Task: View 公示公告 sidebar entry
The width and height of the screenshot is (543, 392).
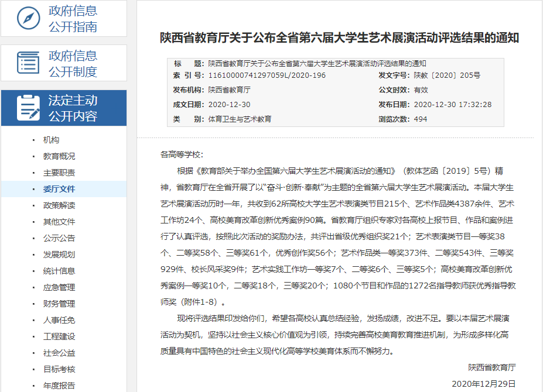Action: (x=59, y=238)
